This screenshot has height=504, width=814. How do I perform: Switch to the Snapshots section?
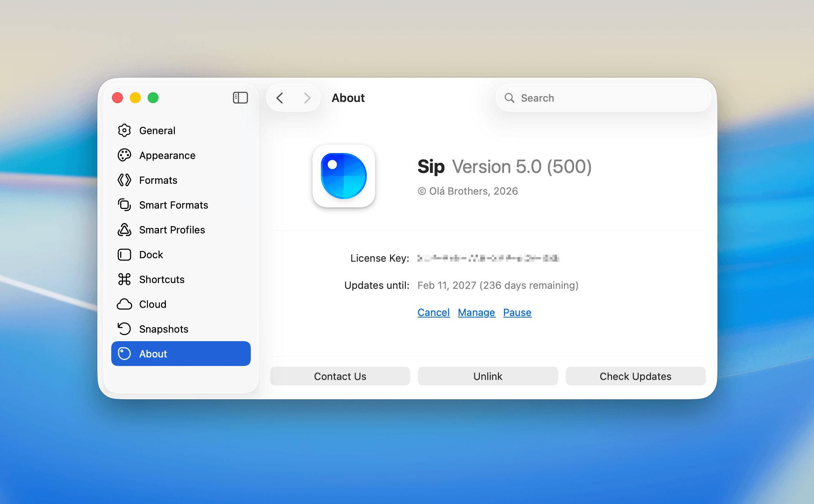coord(181,329)
